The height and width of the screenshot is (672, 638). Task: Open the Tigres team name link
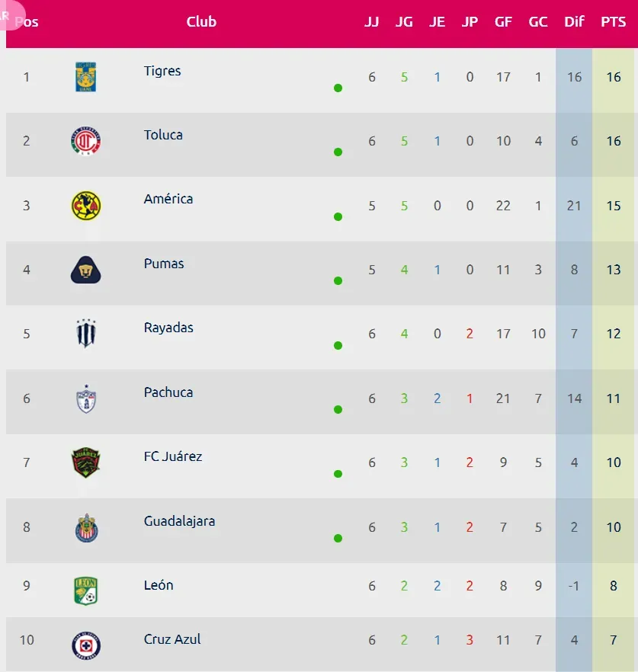click(162, 71)
